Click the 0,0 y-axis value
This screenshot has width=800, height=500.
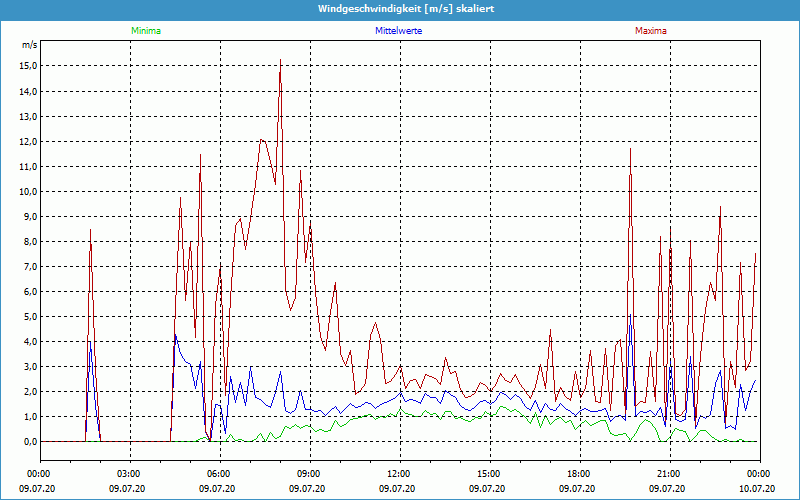tap(30, 441)
